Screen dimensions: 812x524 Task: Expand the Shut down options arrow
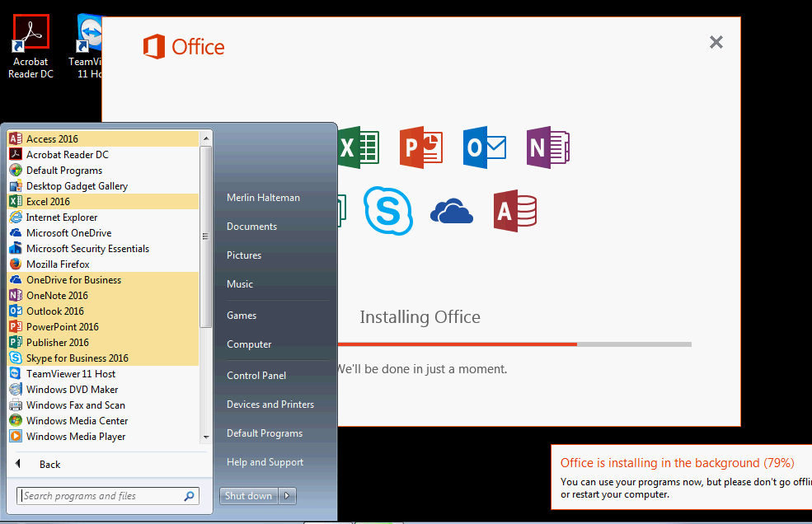(285, 495)
